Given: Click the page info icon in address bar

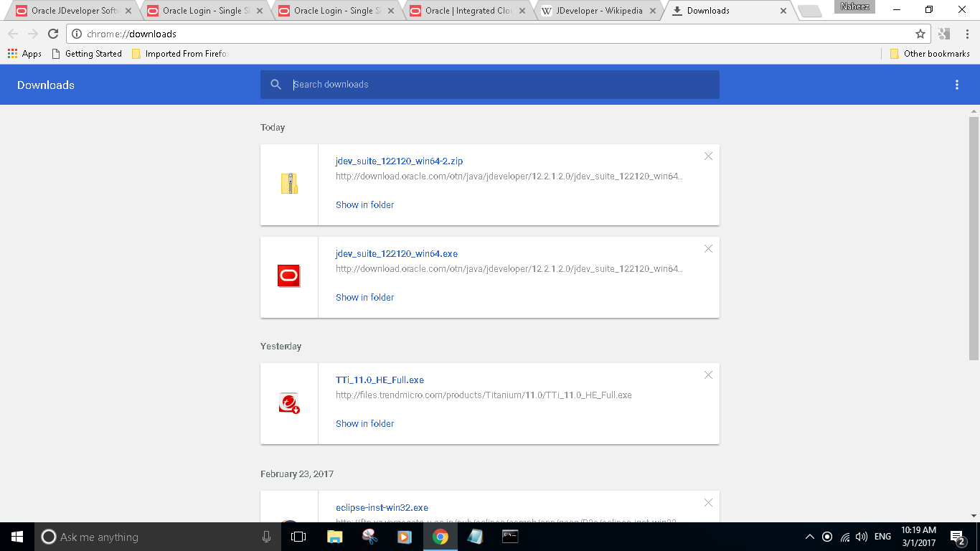Looking at the screenshot, I should pos(77,33).
